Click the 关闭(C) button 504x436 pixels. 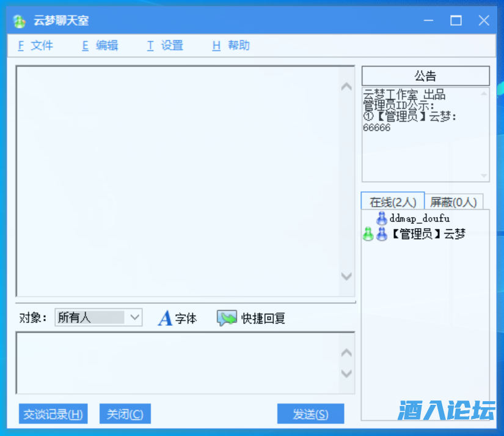[125, 414]
